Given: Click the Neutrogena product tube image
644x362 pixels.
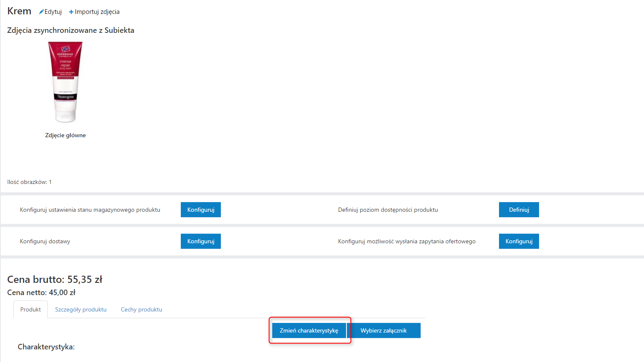Looking at the screenshot, I should pos(65,82).
